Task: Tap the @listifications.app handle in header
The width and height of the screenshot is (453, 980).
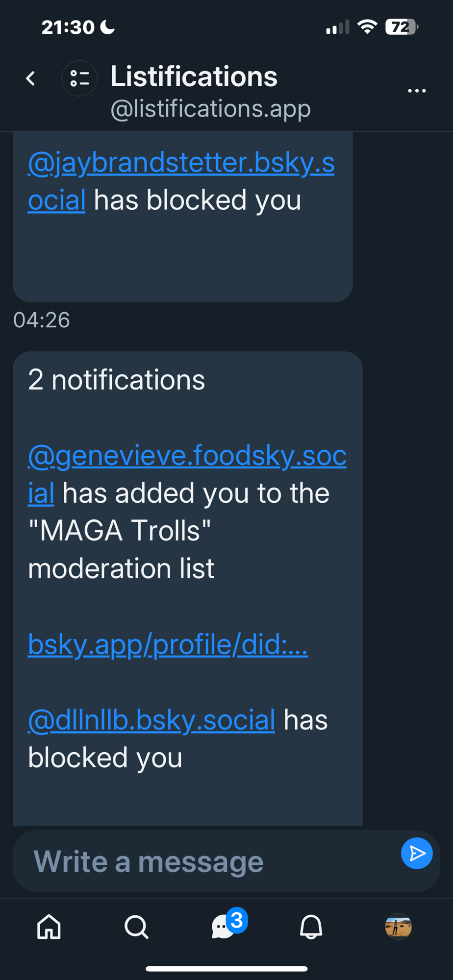Action: [210, 108]
